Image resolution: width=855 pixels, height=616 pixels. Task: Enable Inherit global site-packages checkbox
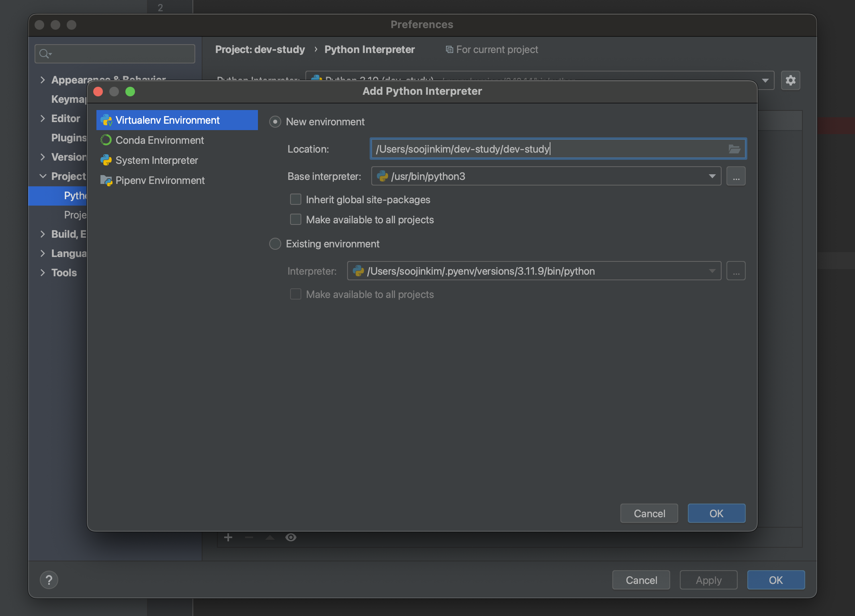[x=296, y=200]
